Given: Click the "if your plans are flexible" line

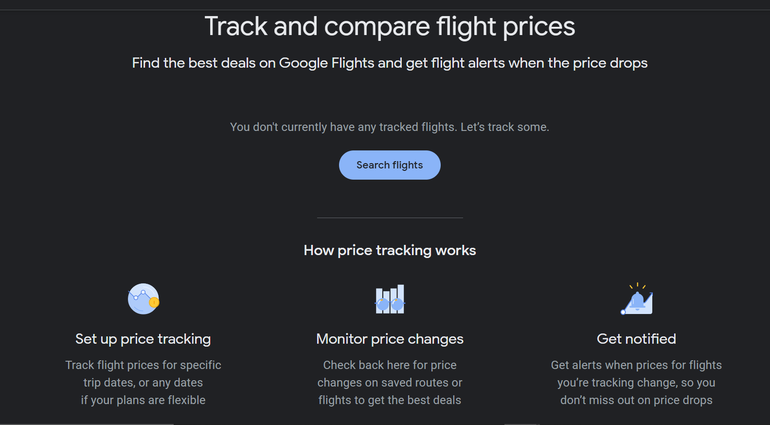Looking at the screenshot, I should click(x=143, y=401).
